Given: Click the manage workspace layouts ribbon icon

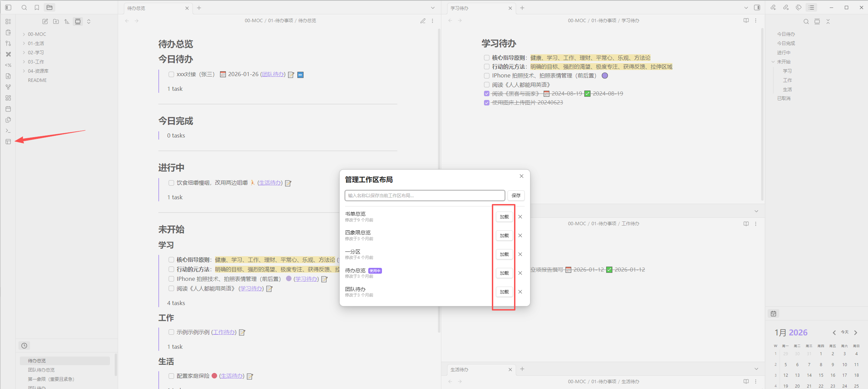Looking at the screenshot, I should tap(8, 142).
